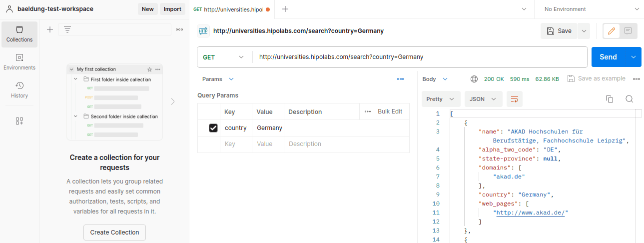
Task: Uncheck the country query param checkbox
Action: 213,128
